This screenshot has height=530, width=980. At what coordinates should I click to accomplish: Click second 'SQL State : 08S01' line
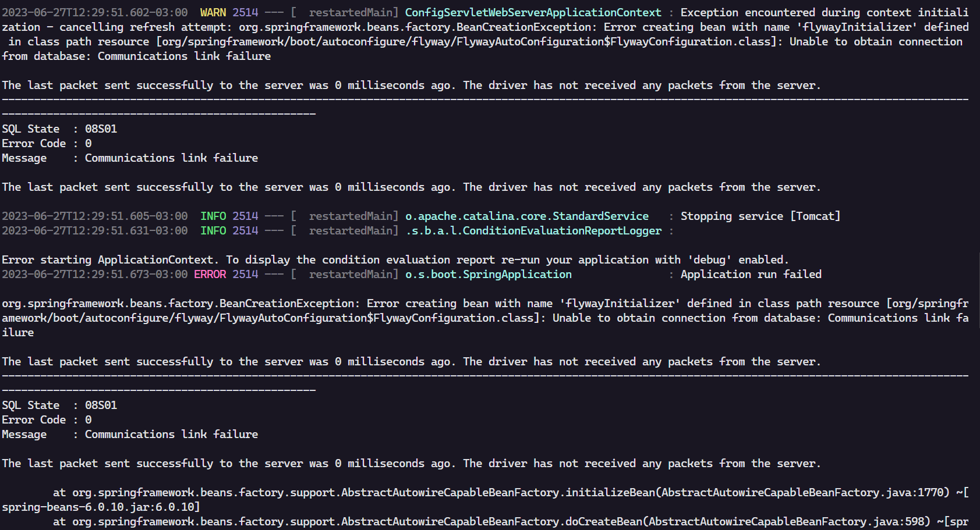[x=59, y=405]
